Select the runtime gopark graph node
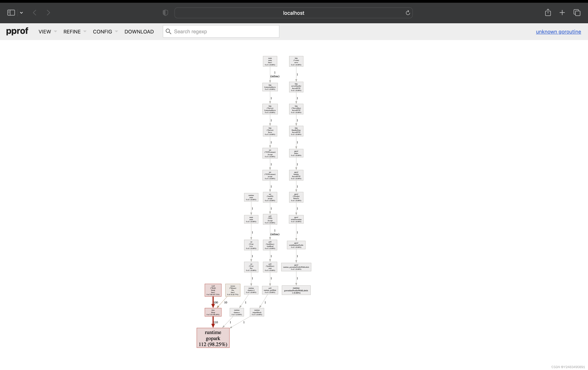 pyautogui.click(x=213, y=338)
